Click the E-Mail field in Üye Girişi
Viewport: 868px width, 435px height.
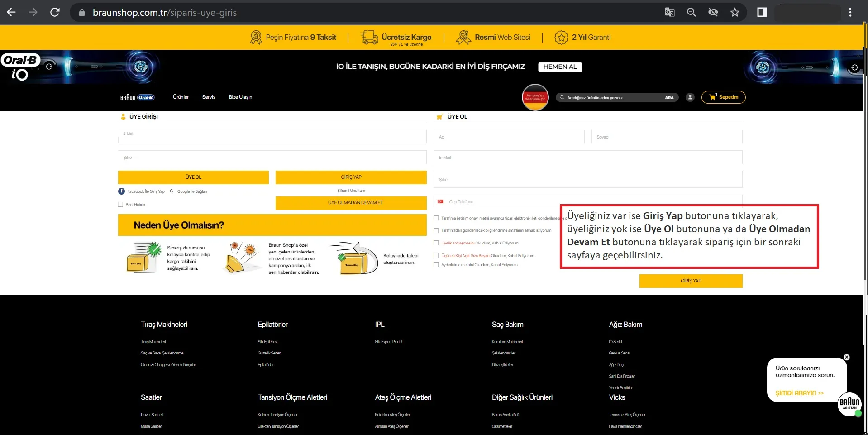click(272, 137)
